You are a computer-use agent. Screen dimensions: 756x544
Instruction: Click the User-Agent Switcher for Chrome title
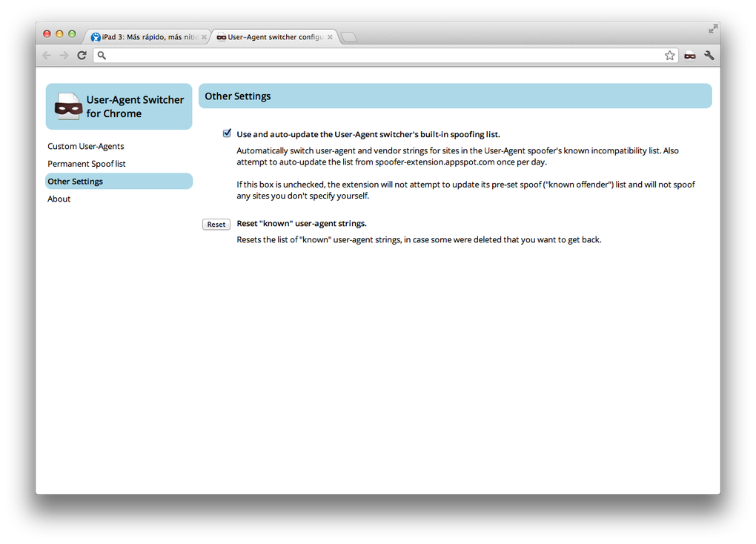pyautogui.click(x=135, y=107)
